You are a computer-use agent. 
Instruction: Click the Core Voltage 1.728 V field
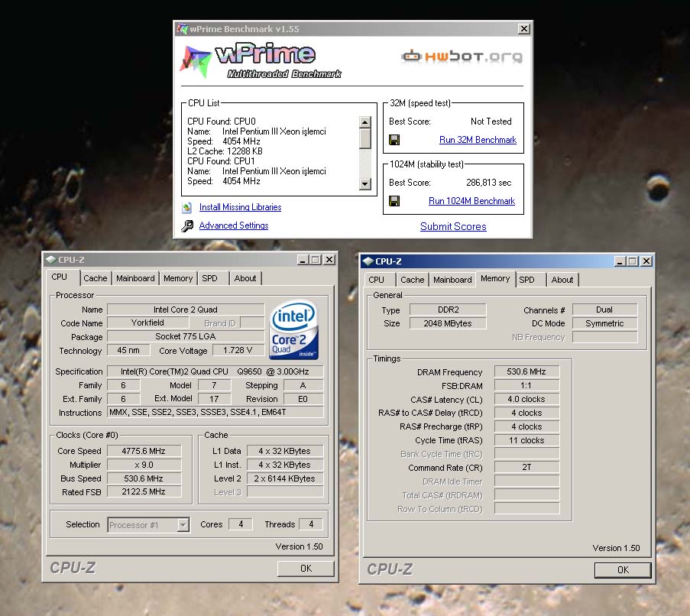point(238,350)
